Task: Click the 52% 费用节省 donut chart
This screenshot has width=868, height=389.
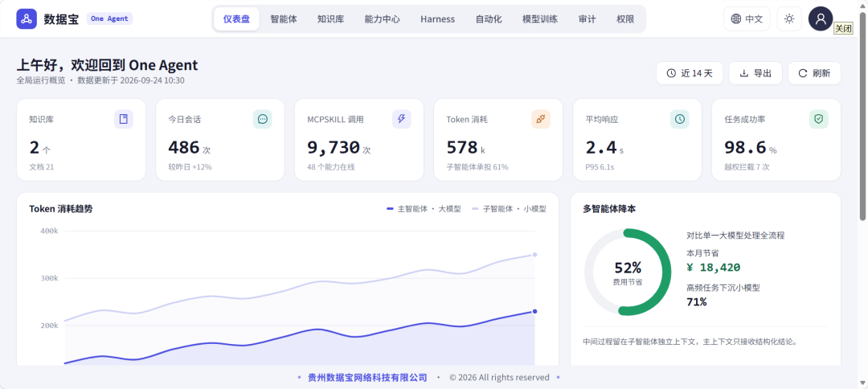Action: (628, 272)
